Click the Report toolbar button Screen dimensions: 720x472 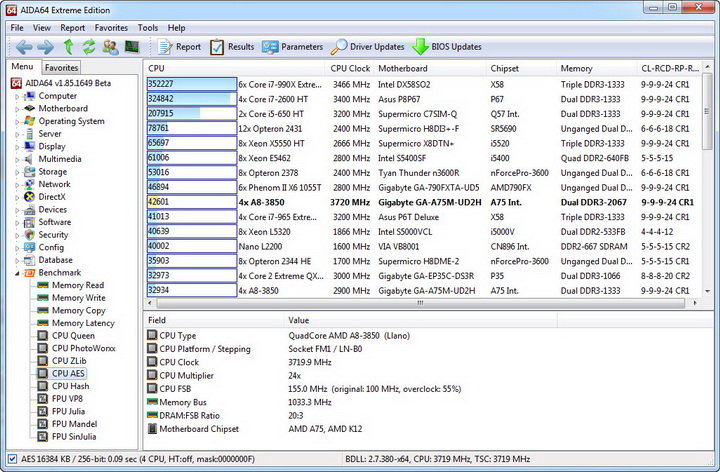(180, 47)
